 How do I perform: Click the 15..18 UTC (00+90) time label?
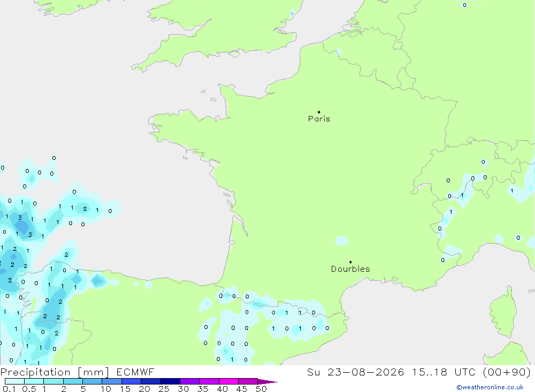click(x=471, y=372)
